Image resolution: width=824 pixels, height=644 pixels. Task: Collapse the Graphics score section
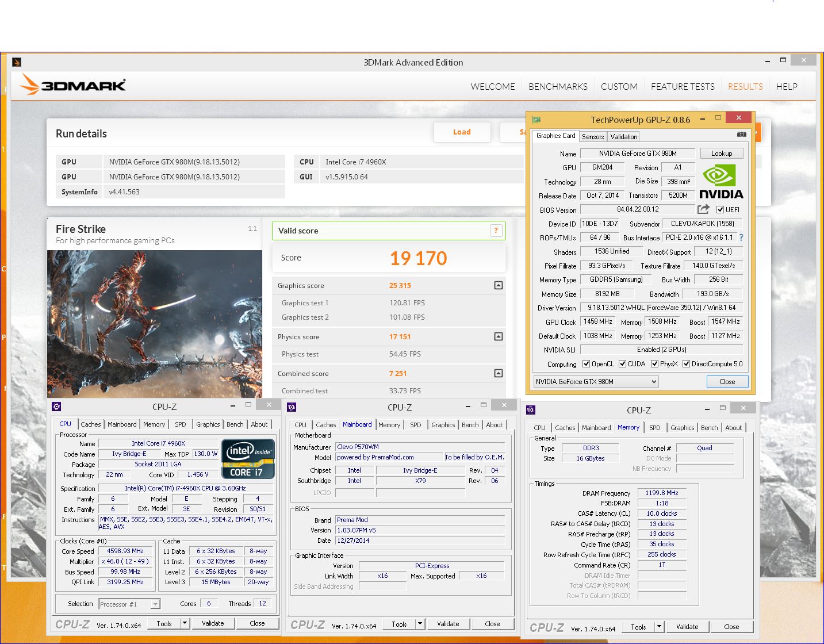499,286
